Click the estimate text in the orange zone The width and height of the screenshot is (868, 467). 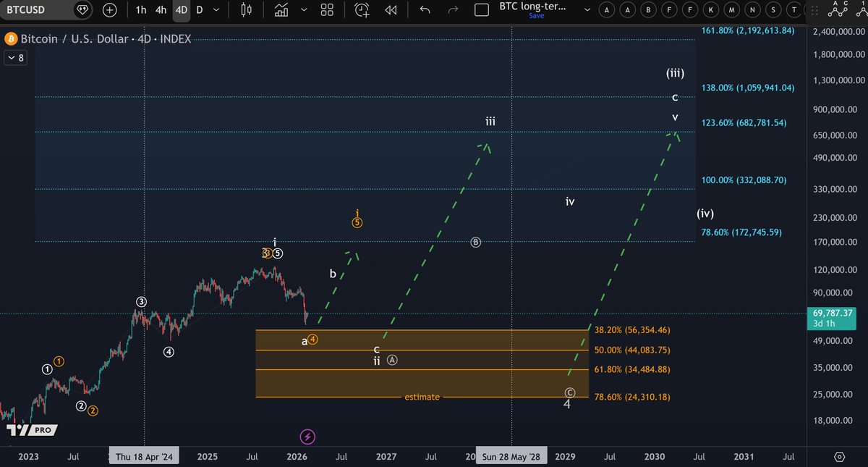tap(422, 397)
